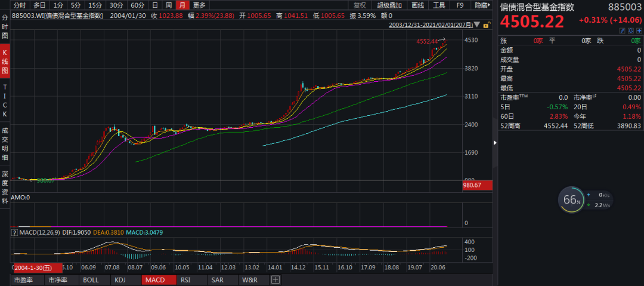Click the red 980.67 price axis marker
644x286 pixels.
pyautogui.click(x=477, y=186)
